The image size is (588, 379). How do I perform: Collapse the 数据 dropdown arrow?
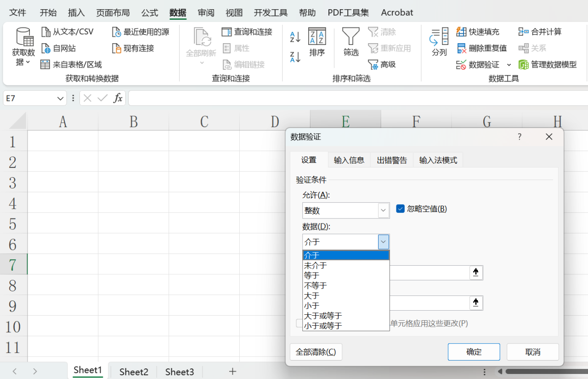[384, 242]
